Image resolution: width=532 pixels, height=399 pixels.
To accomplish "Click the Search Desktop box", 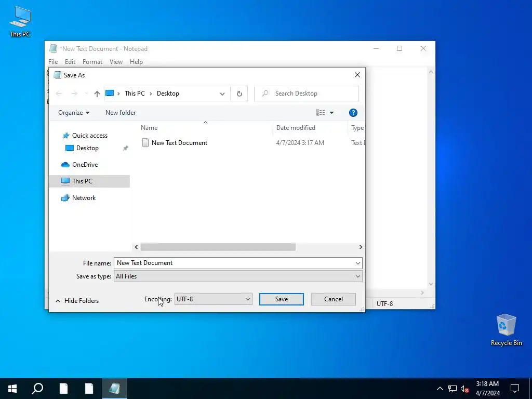I will coord(307,94).
